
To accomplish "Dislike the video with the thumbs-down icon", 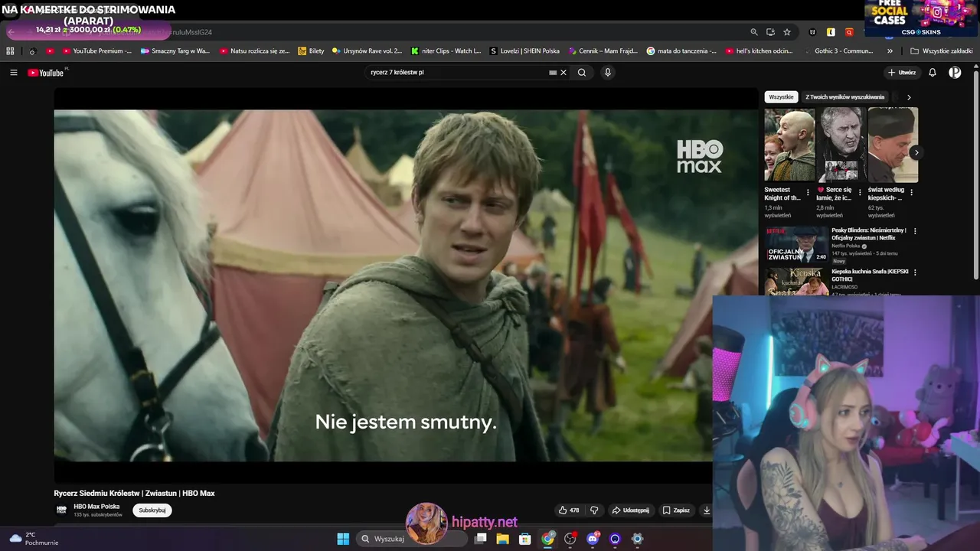I will coord(594,510).
